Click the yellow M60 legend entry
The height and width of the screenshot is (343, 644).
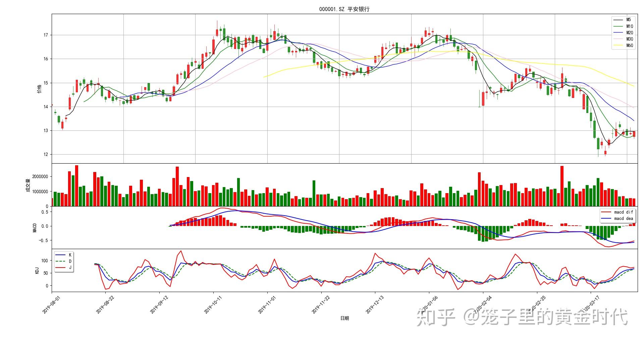(629, 46)
